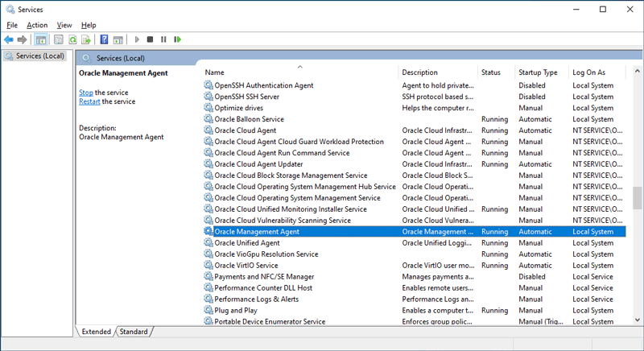Click gear icon of Plug and Play

click(x=208, y=310)
